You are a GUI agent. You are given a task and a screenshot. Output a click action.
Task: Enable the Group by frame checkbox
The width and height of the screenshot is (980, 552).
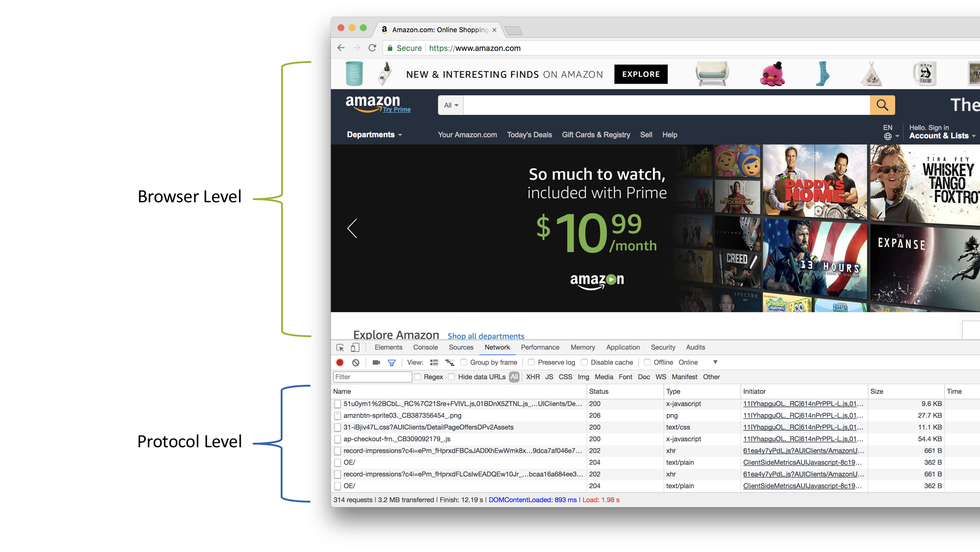pyautogui.click(x=464, y=362)
